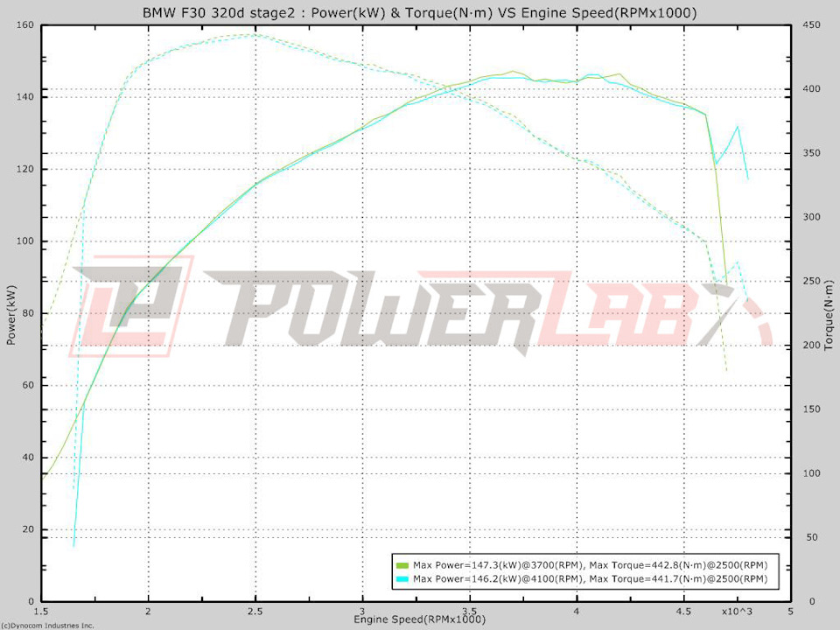The image size is (840, 630).
Task: Click the 1.5 engine speed tick label
Action: click(x=41, y=612)
